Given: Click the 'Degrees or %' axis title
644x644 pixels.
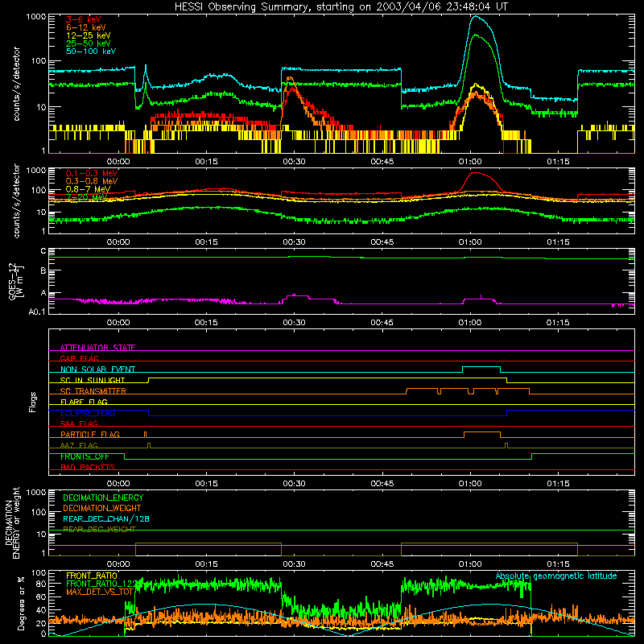Looking at the screenshot, I should point(21,603).
